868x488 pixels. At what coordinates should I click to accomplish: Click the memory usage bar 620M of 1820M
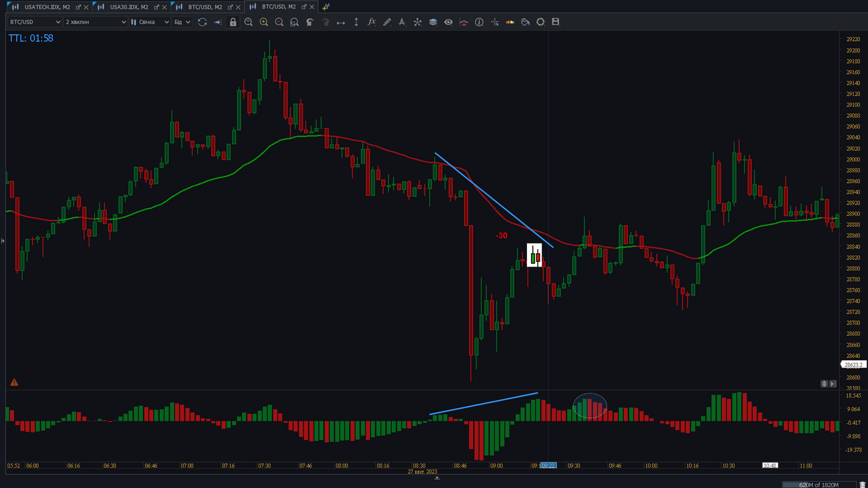pyautogui.click(x=820, y=485)
